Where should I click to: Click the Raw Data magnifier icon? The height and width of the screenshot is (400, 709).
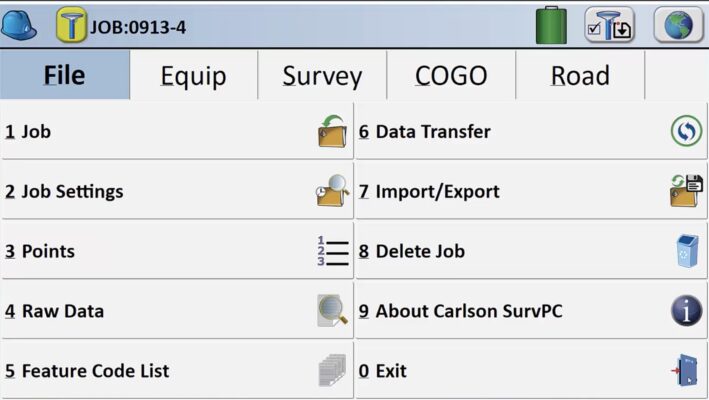click(333, 311)
